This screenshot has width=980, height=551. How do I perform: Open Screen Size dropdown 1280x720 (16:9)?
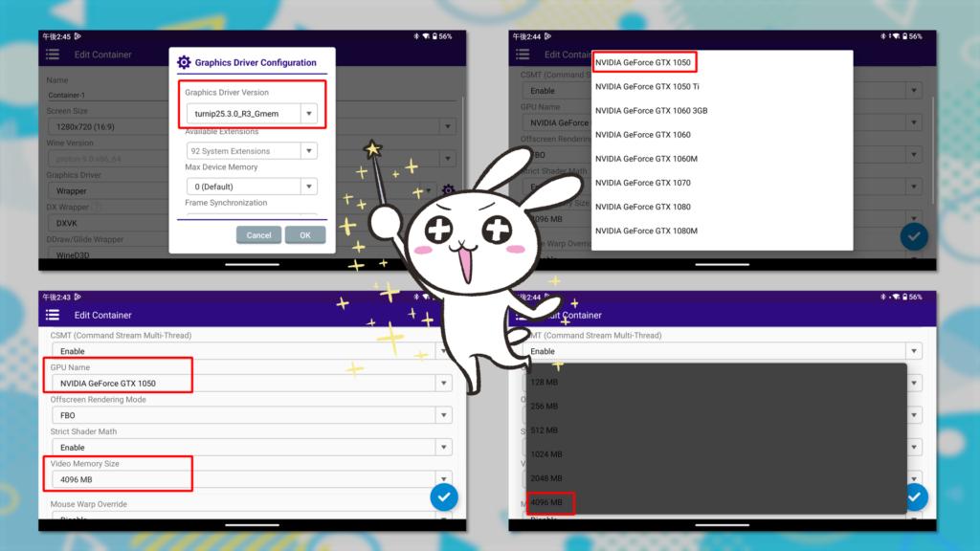tap(252, 127)
